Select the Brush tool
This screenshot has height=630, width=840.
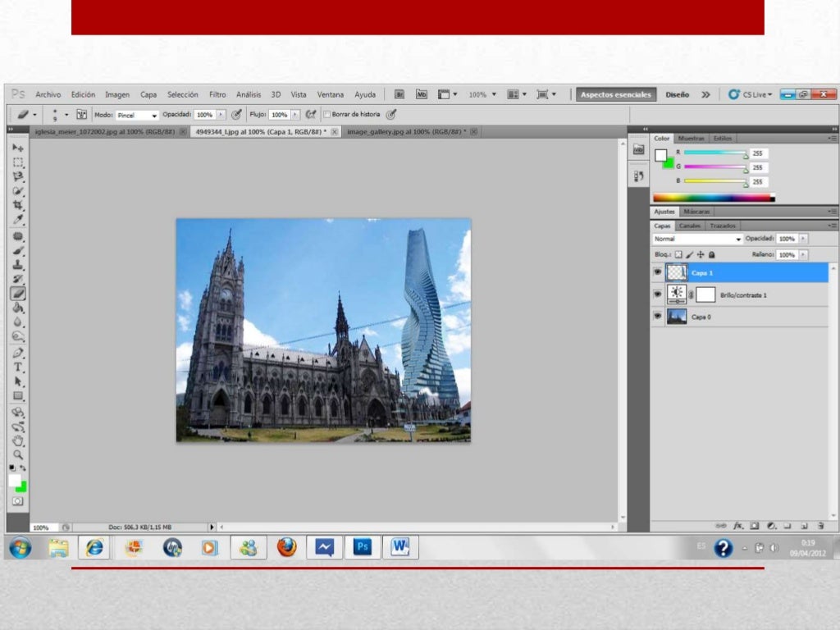[18, 251]
